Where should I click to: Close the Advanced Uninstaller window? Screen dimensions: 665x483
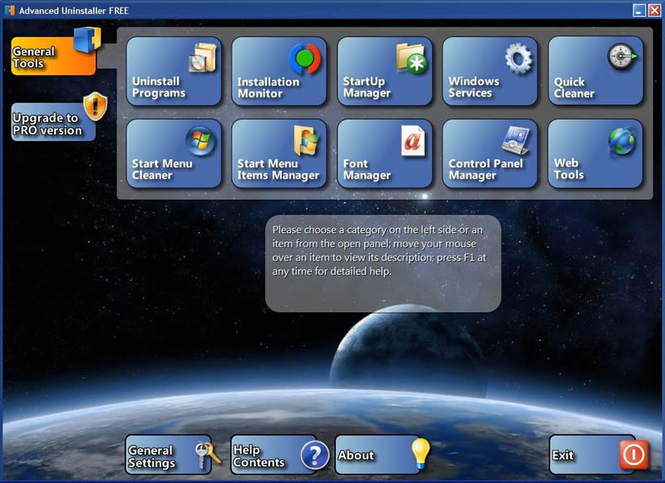654,10
